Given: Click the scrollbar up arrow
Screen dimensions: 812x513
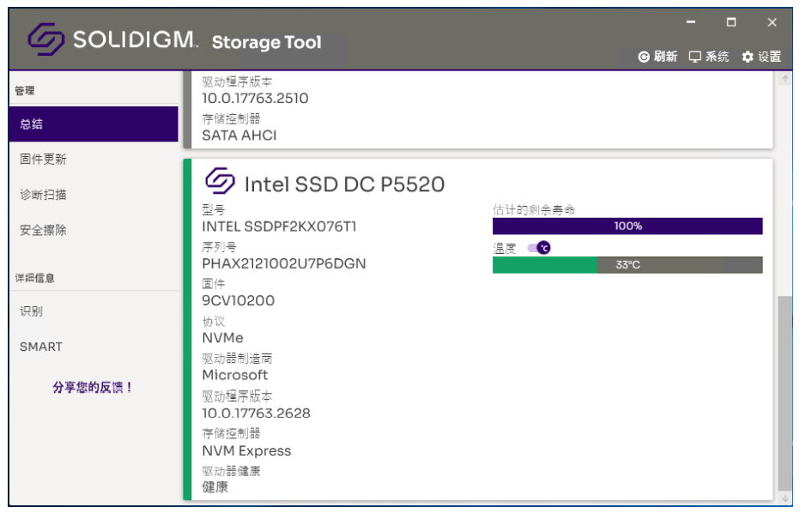Looking at the screenshot, I should 785,79.
